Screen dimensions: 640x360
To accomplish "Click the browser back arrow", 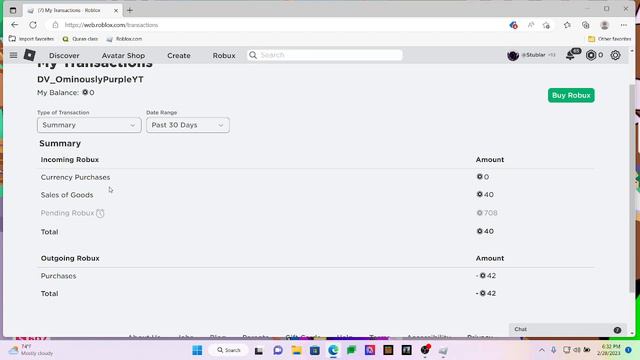I will coord(15,25).
